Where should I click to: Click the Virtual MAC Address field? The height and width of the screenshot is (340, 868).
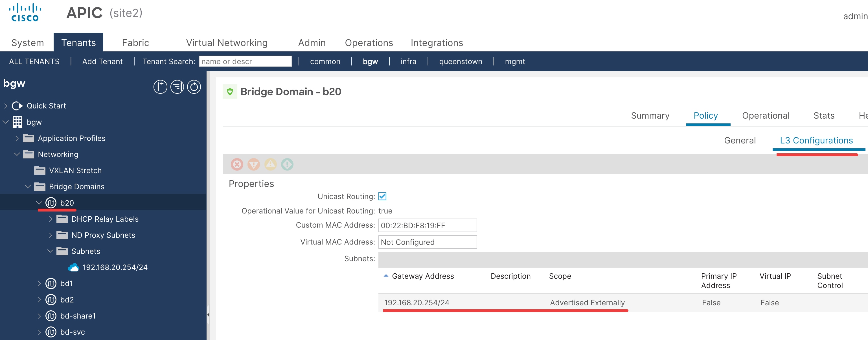click(428, 242)
